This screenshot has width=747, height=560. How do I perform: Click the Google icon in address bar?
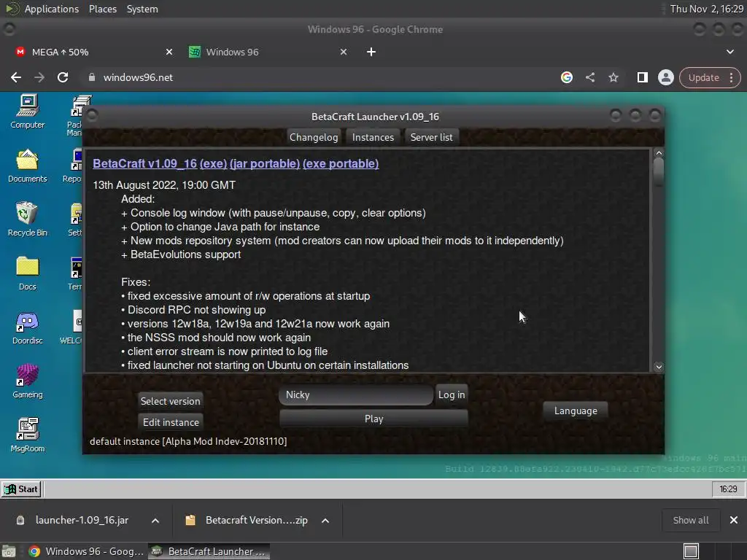pos(566,77)
